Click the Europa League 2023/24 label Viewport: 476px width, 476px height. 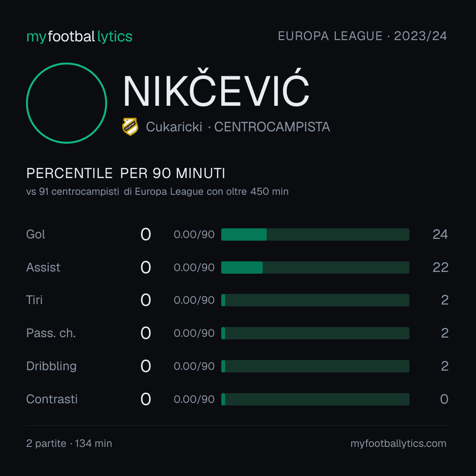(362, 36)
